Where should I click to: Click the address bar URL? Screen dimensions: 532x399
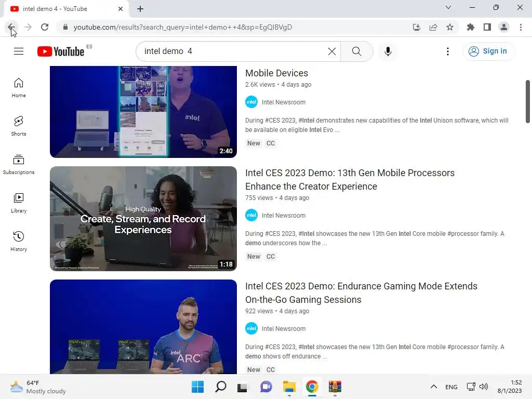pos(183,27)
